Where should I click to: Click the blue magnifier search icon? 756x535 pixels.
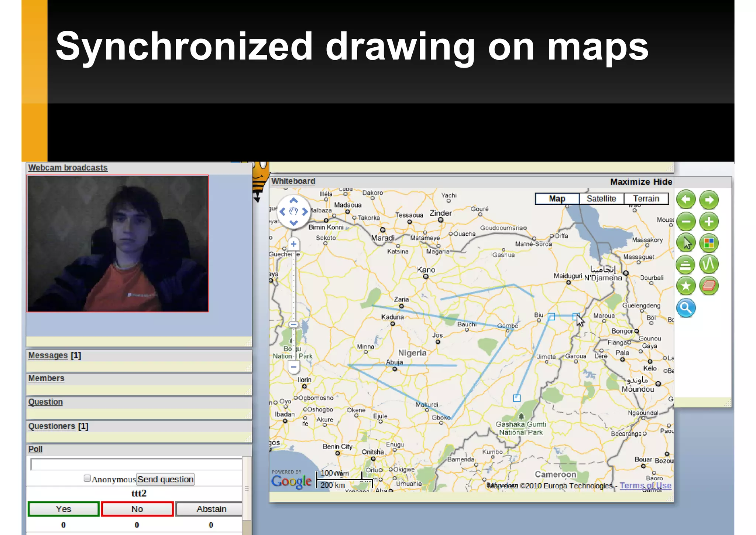[686, 308]
